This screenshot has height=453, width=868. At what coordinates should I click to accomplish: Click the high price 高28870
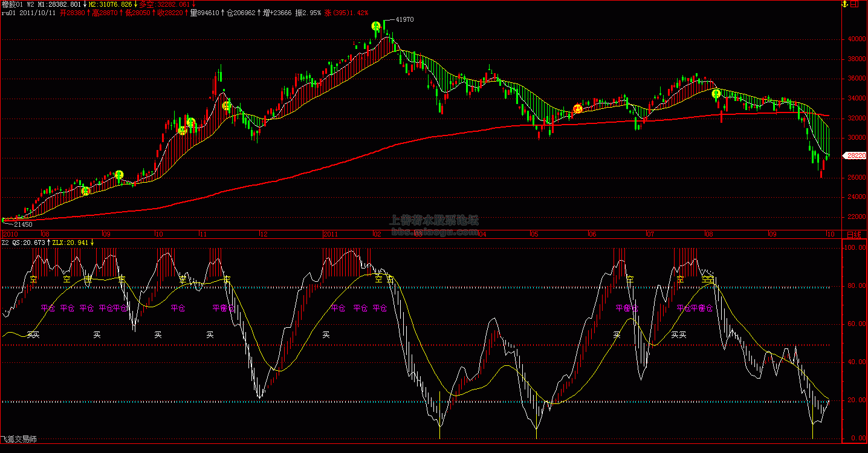click(x=106, y=12)
